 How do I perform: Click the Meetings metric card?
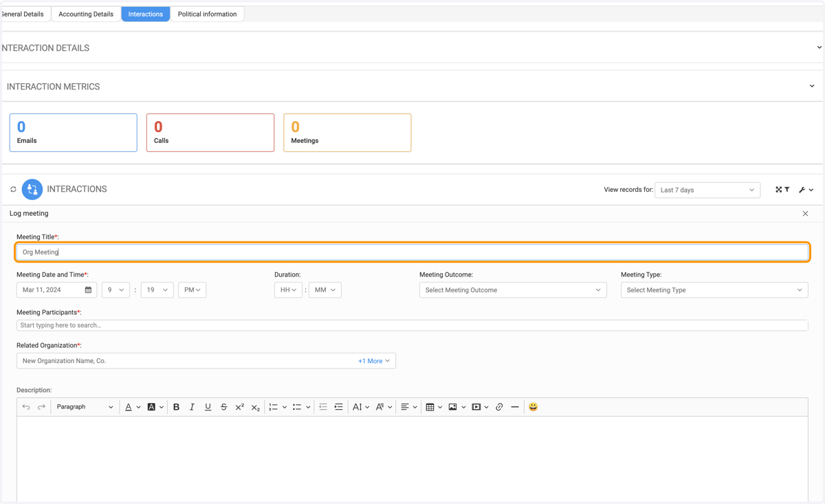(x=347, y=133)
